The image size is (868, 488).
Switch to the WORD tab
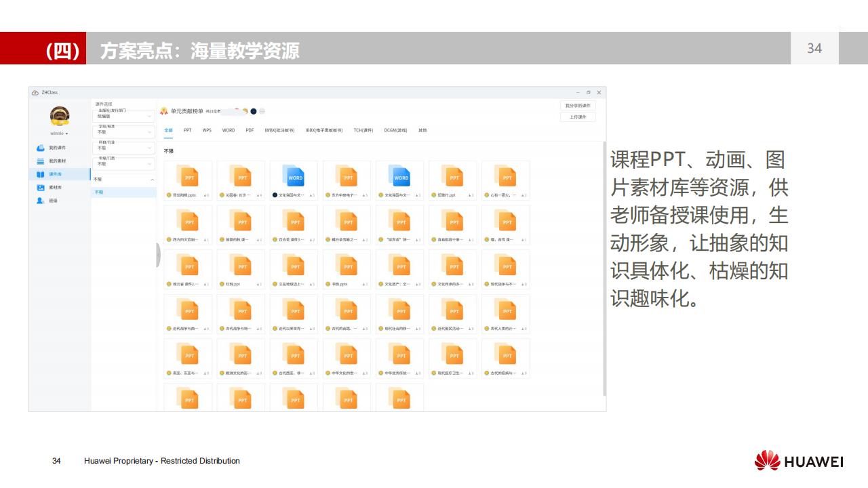coord(229,129)
